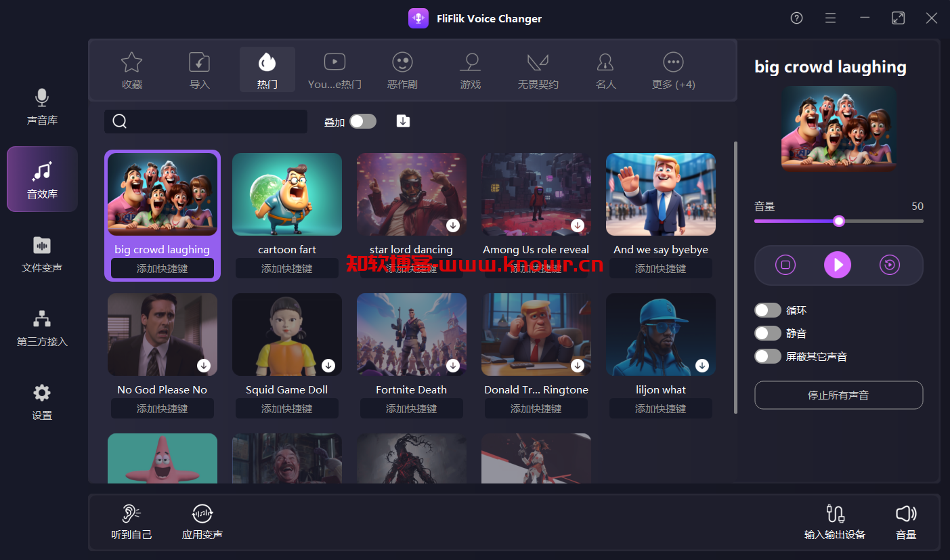Click into the sound effect search field
The image size is (950, 560).
pyautogui.click(x=206, y=121)
